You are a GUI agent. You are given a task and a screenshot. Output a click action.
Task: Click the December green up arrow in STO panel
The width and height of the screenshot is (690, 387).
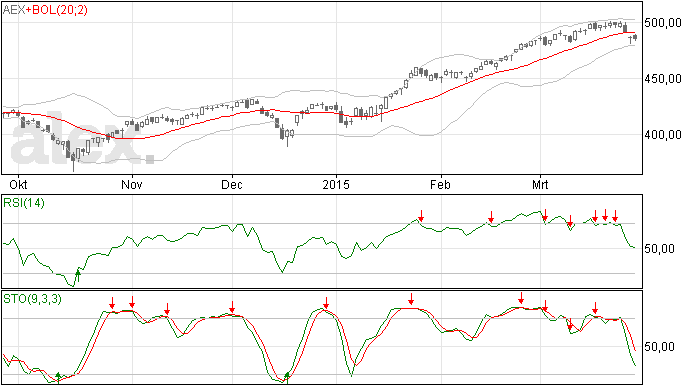(287, 377)
